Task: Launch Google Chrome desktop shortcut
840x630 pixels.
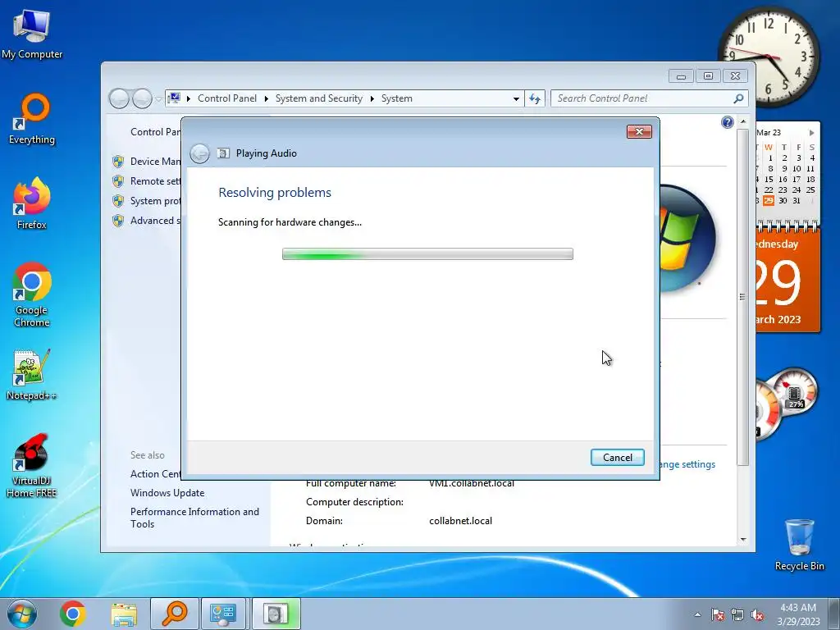Action: (x=32, y=294)
